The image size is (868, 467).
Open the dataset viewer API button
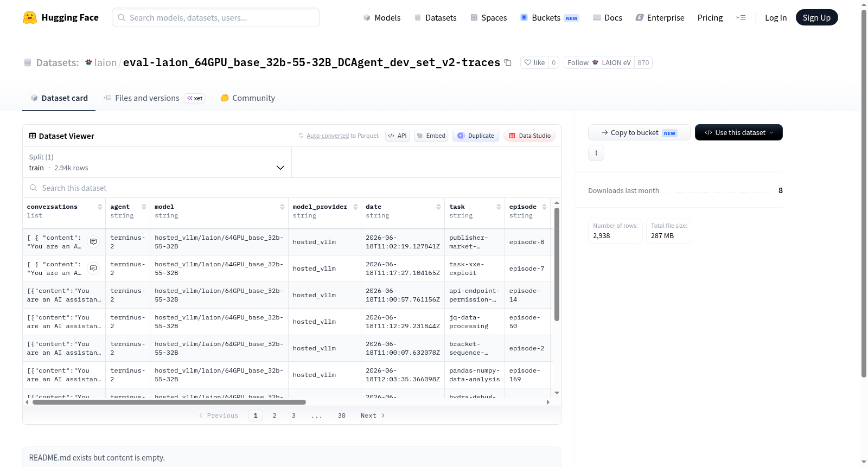point(397,136)
